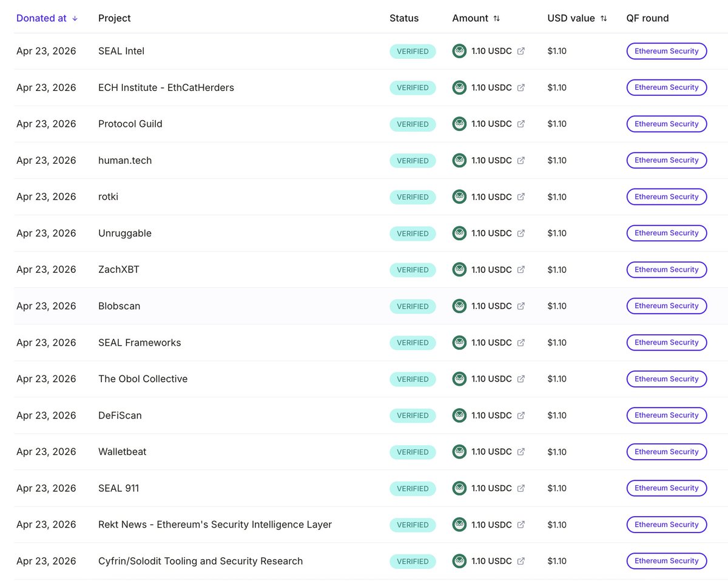Open external link icon in Walletbeat row
Screen dimensions: 728x581
pos(521,451)
